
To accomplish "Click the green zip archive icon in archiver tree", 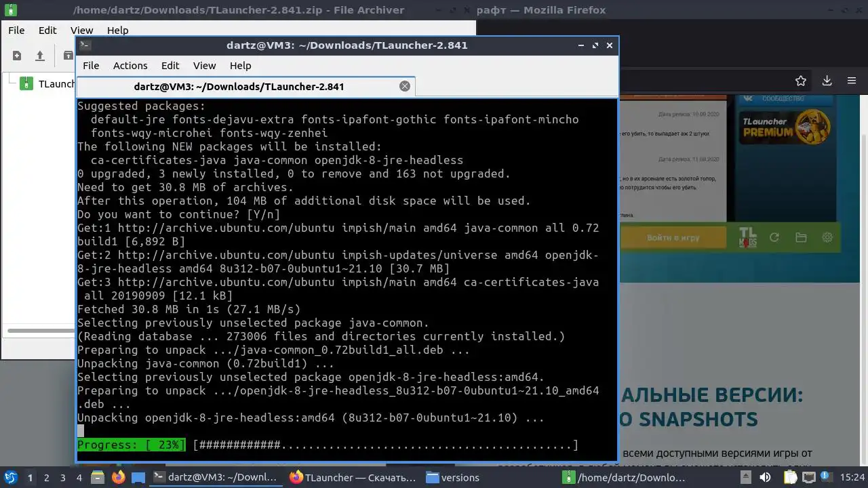I will [x=26, y=84].
